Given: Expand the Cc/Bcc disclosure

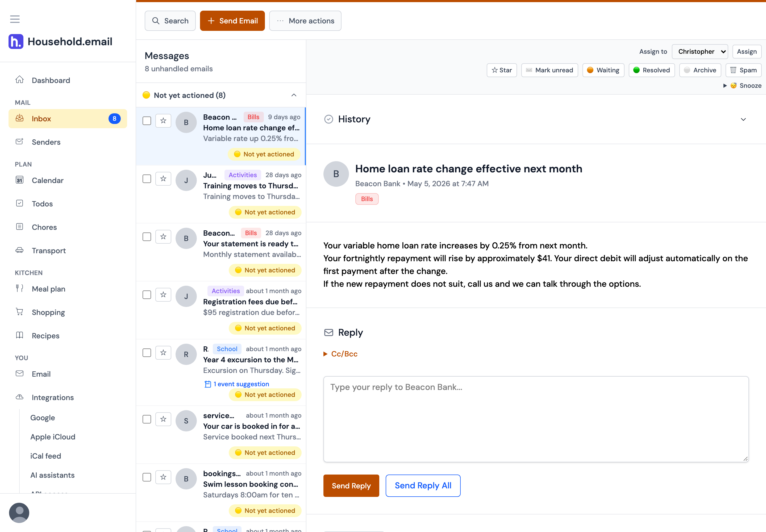Looking at the screenshot, I should point(340,354).
